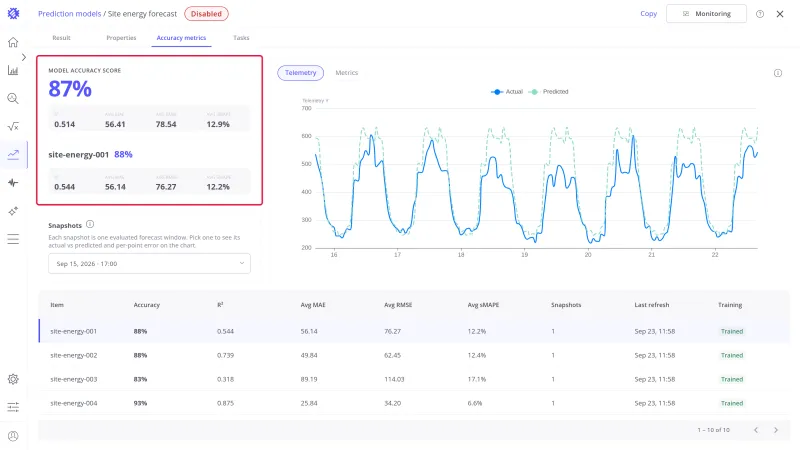Image resolution: width=800 pixels, height=450 pixels.
Task: Toggle the Actual series legend
Action: 507,92
